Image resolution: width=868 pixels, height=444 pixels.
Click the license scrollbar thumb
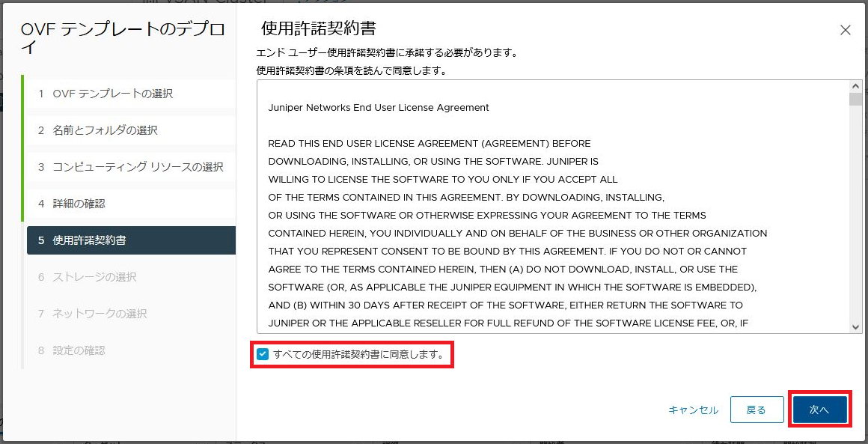[x=855, y=100]
